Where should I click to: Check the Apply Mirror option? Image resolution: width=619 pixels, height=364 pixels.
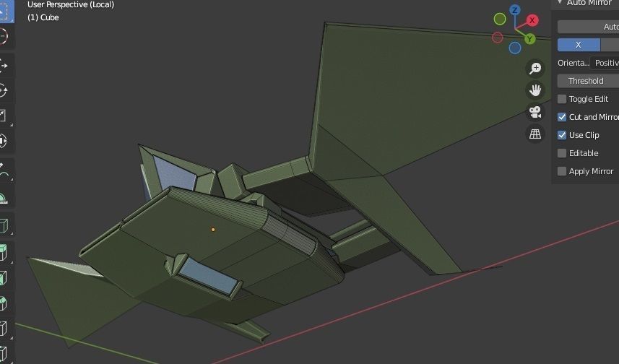click(562, 171)
